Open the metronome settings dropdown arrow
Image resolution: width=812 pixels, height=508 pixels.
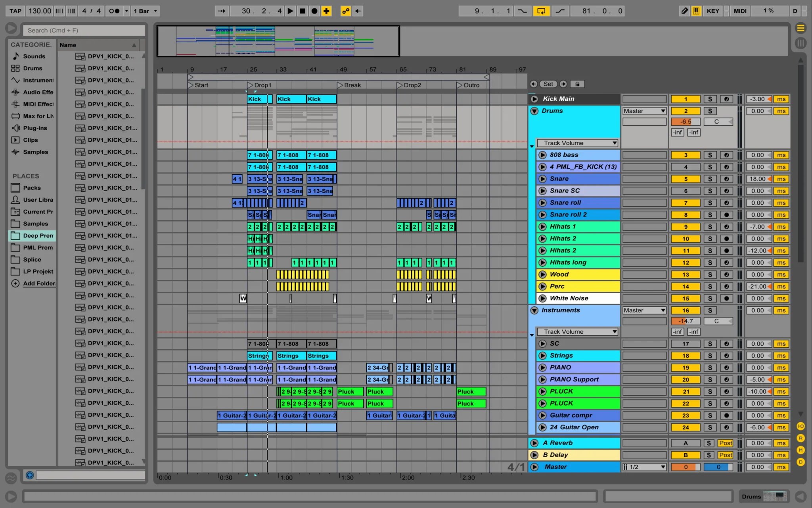[126, 11]
